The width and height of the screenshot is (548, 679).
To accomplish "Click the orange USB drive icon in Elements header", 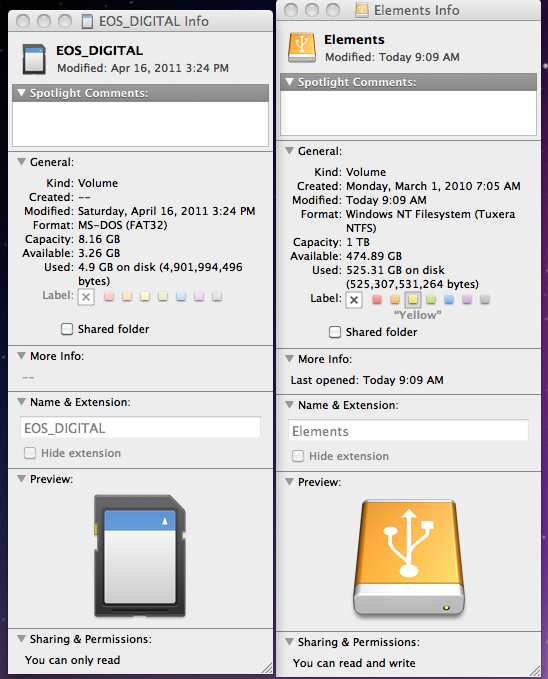I will point(302,48).
